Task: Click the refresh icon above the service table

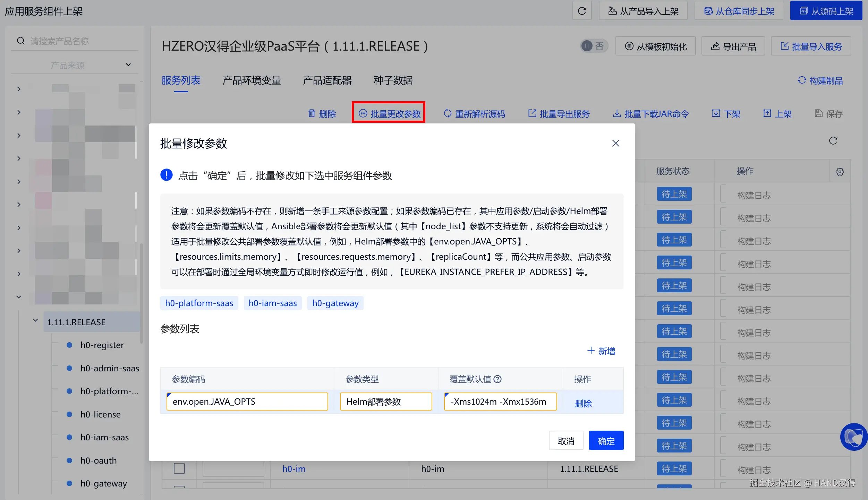Action: 833,141
